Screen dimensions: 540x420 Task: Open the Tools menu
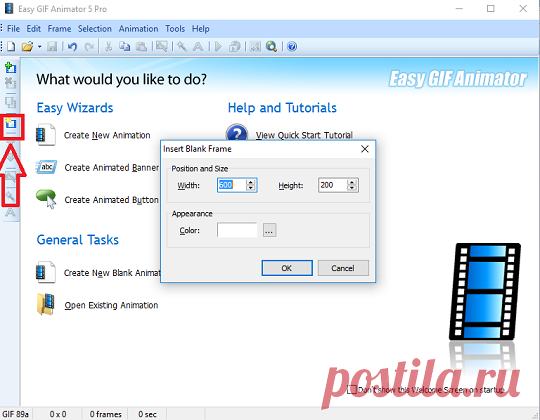pyautogui.click(x=175, y=29)
